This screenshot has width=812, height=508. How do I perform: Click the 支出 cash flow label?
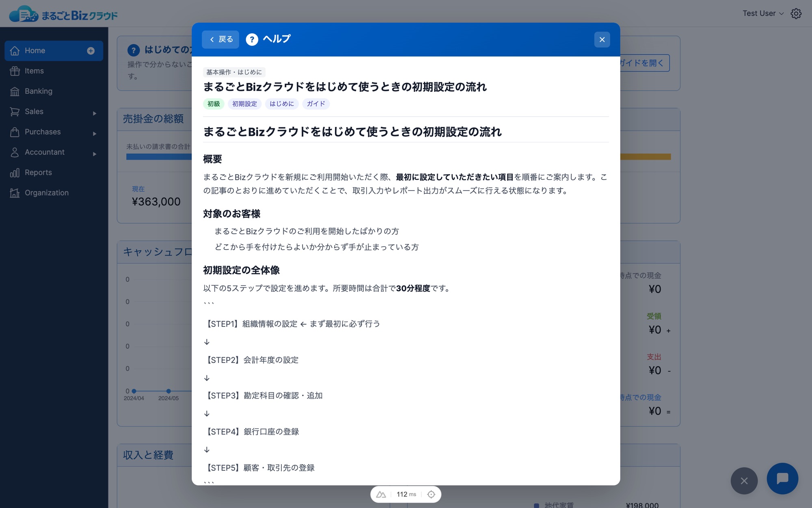654,357
